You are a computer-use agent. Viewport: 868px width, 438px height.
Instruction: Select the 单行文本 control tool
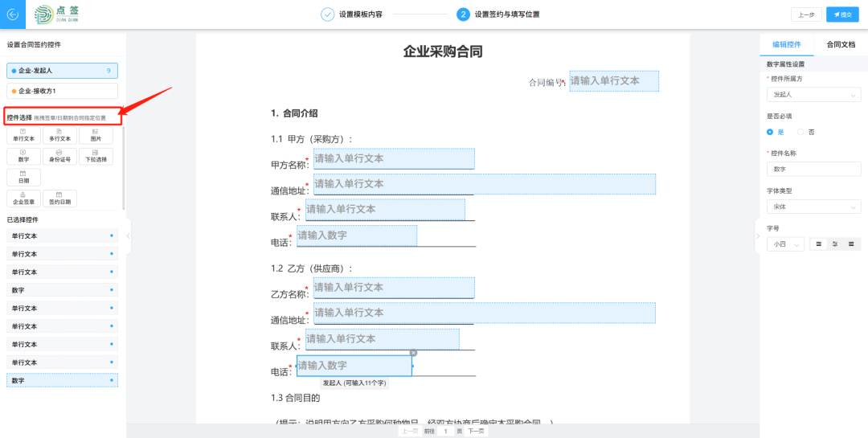click(23, 135)
